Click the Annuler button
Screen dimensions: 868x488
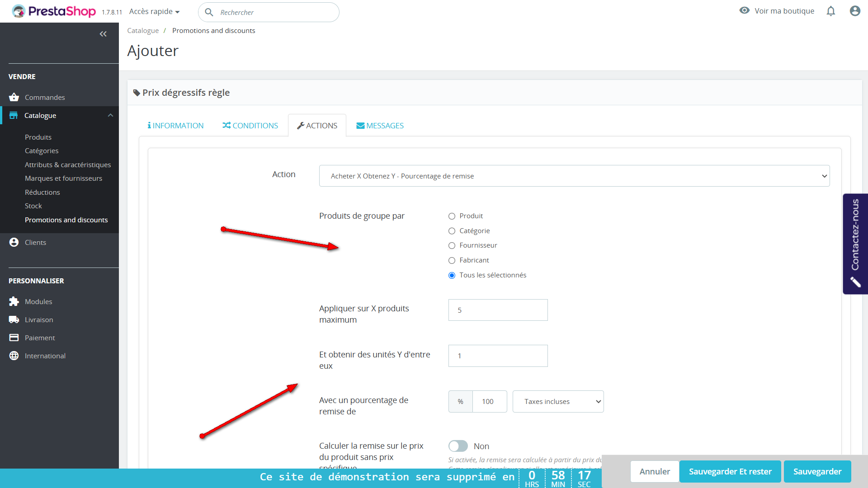(654, 471)
